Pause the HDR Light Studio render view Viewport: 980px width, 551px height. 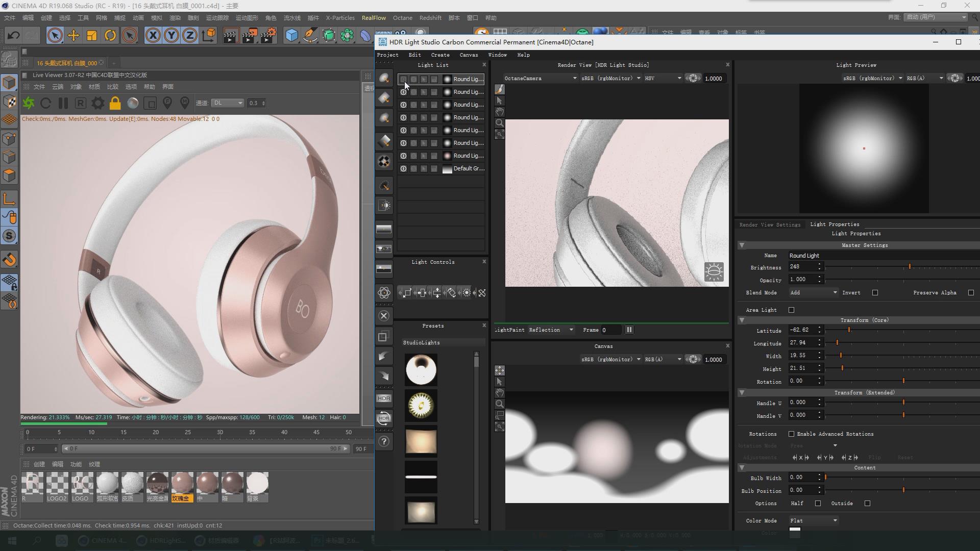coord(629,330)
